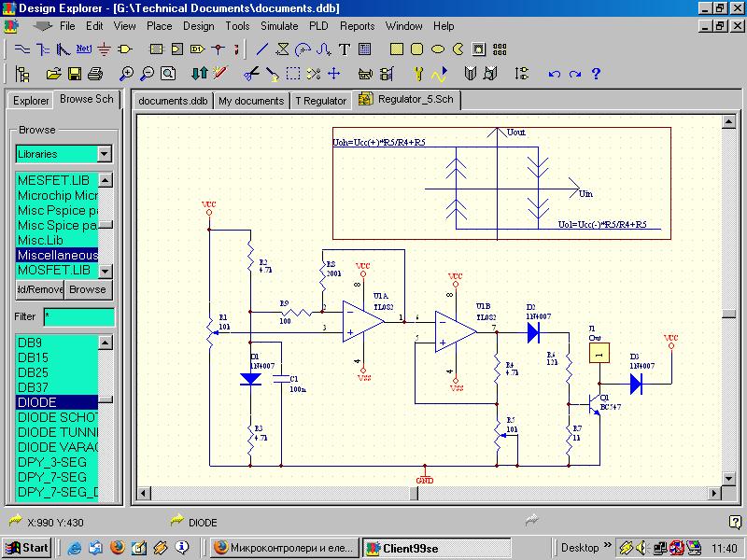Select the Ellipse drawing tool

pyautogui.click(x=438, y=49)
